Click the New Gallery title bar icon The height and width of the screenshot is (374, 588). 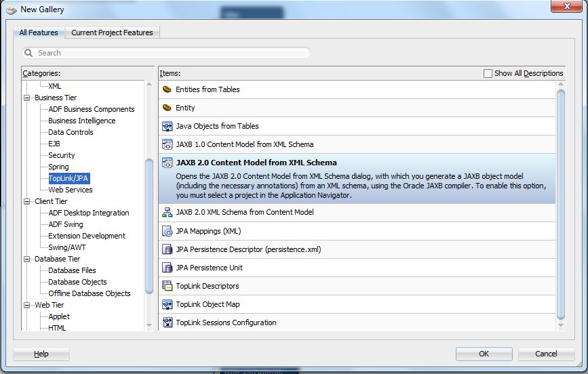pos(12,9)
